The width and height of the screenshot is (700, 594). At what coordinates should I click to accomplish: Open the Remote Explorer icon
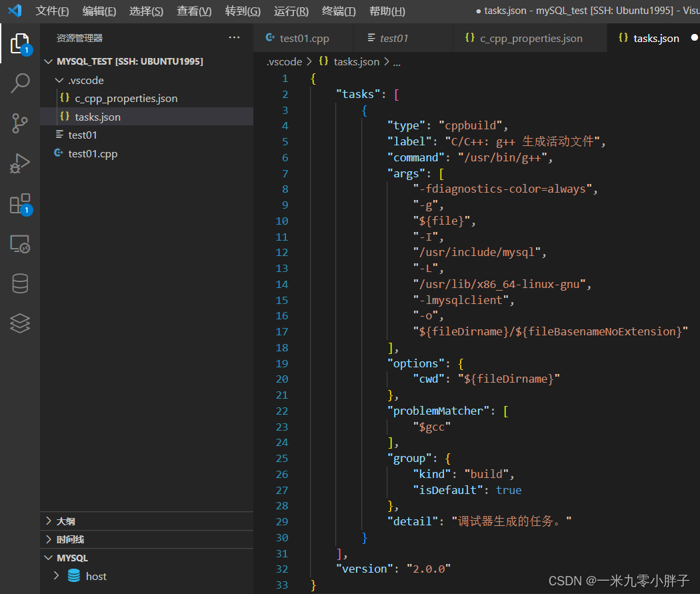(20, 244)
